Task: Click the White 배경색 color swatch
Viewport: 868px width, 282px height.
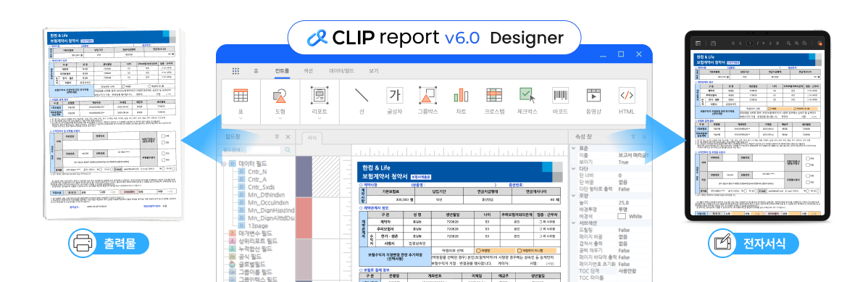Action: 622,216
